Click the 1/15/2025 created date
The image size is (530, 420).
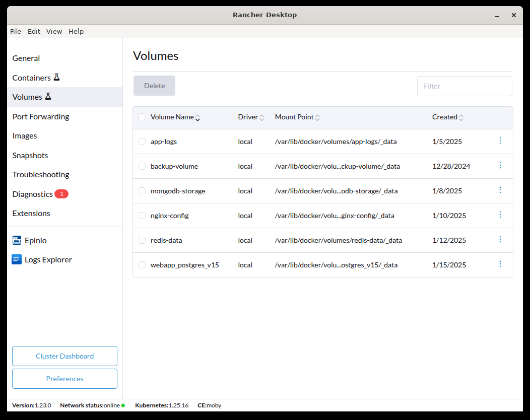tap(449, 265)
